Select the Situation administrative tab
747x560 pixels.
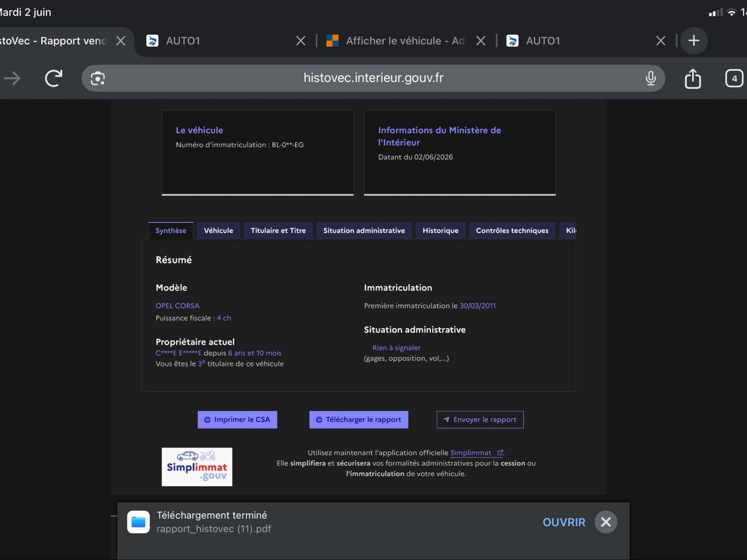(x=364, y=230)
